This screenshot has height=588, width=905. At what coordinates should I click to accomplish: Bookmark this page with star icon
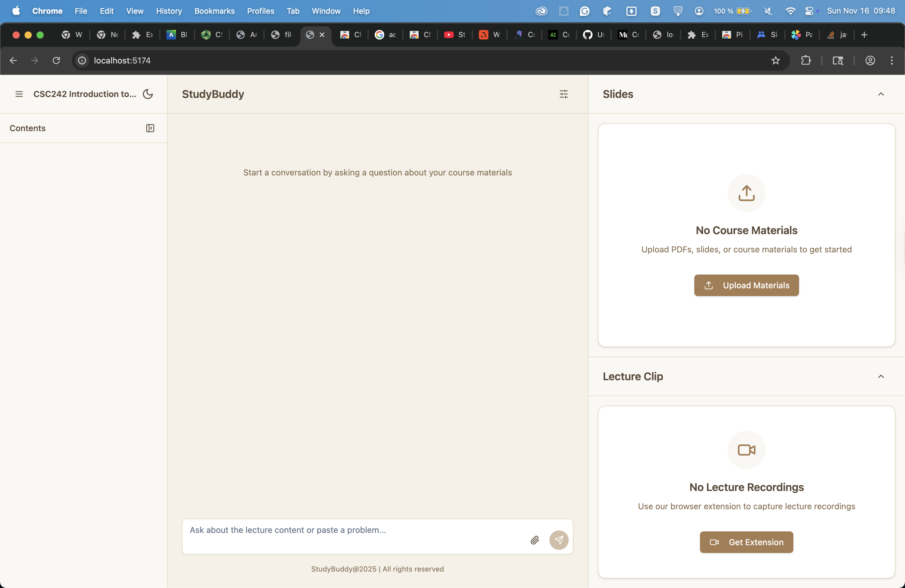point(775,60)
